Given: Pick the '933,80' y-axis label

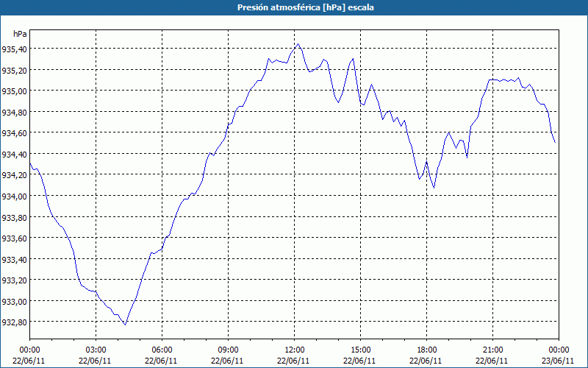Looking at the screenshot, I should 13,217.
